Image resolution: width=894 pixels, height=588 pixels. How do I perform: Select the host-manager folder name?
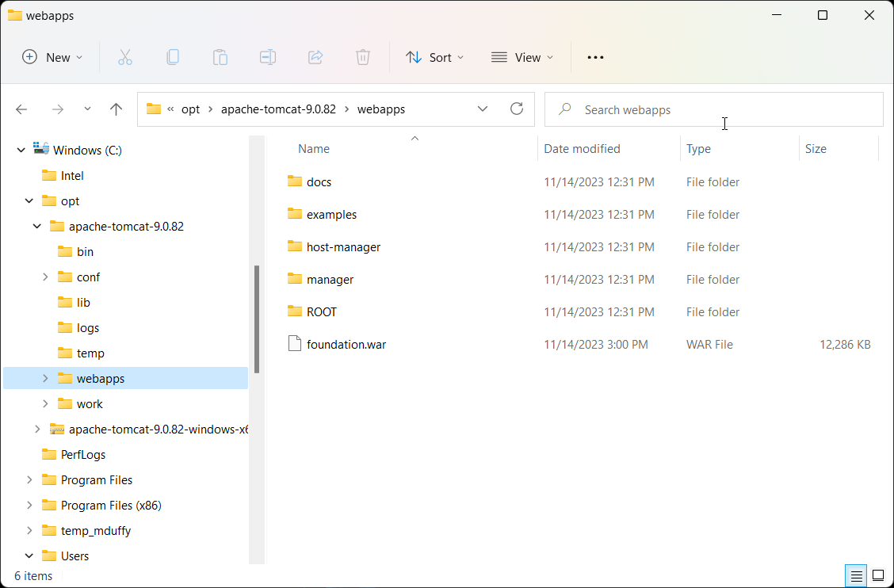tap(343, 247)
